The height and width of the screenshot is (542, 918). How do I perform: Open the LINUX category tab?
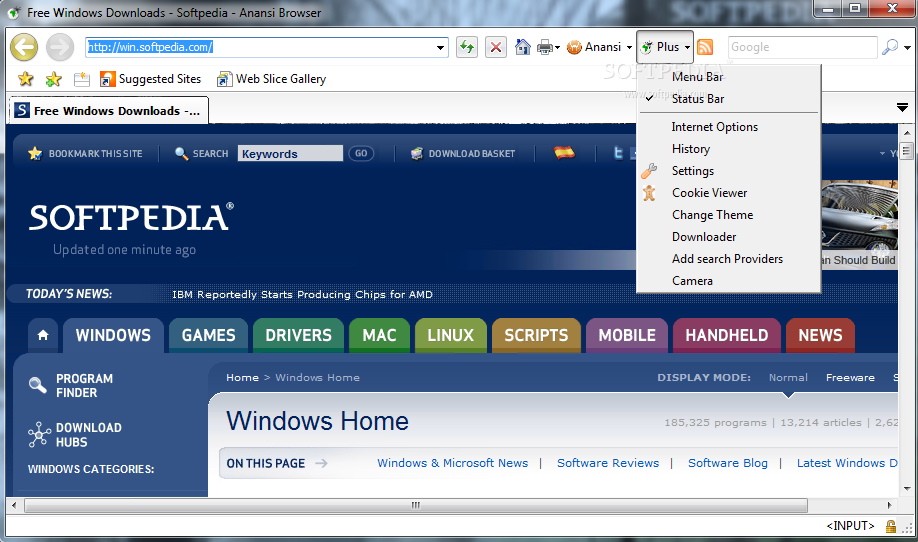pyautogui.click(x=450, y=335)
